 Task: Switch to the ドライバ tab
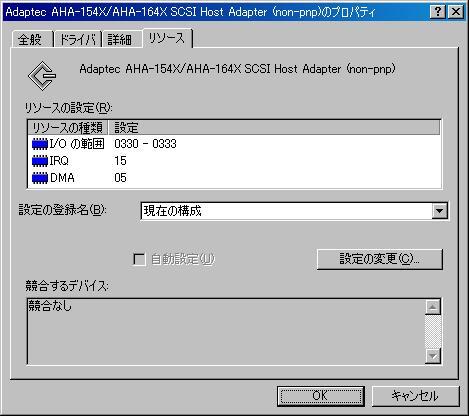coord(78,39)
